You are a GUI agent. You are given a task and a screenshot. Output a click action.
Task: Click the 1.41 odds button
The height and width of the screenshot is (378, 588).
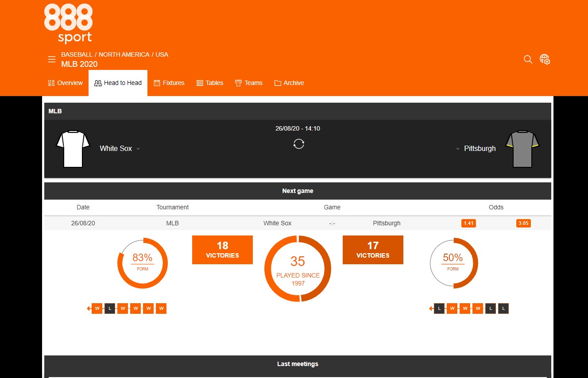click(x=468, y=223)
